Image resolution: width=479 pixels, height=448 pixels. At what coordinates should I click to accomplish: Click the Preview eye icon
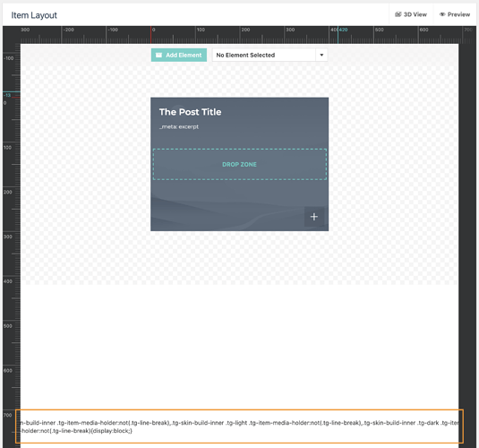point(442,14)
